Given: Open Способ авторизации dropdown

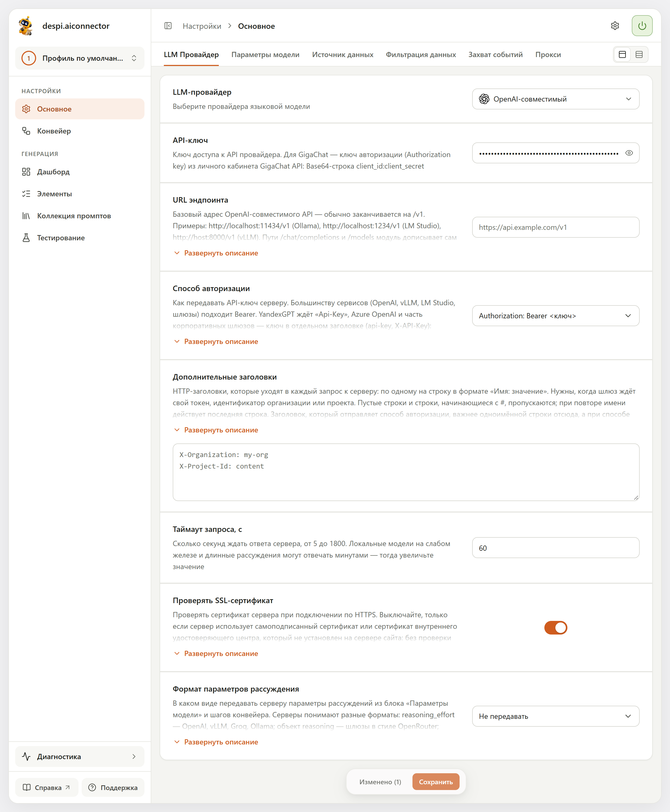Looking at the screenshot, I should pyautogui.click(x=555, y=316).
